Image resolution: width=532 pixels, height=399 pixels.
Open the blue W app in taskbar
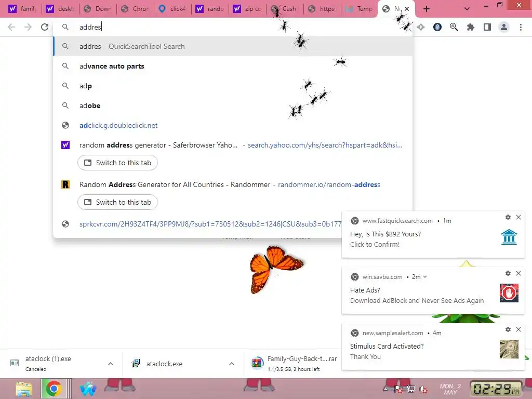pos(88,389)
